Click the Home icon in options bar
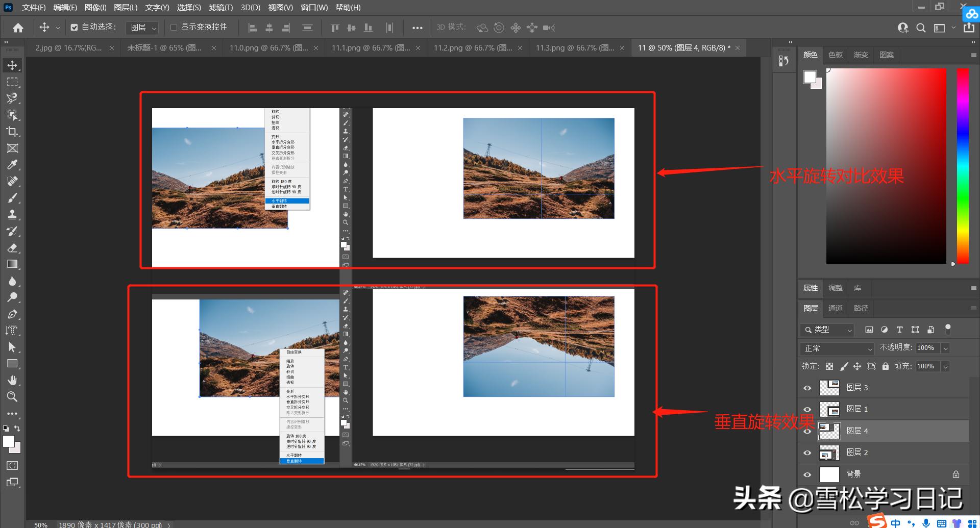The image size is (980, 528). point(18,28)
